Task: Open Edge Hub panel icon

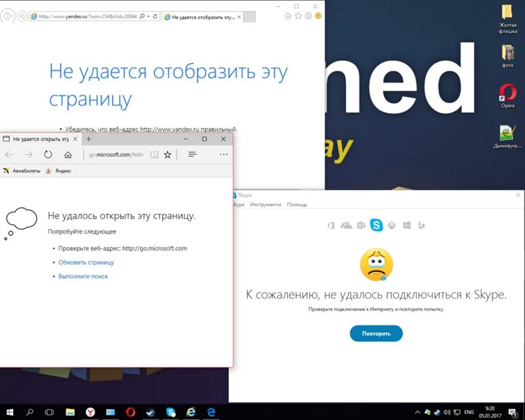Action: point(192,154)
